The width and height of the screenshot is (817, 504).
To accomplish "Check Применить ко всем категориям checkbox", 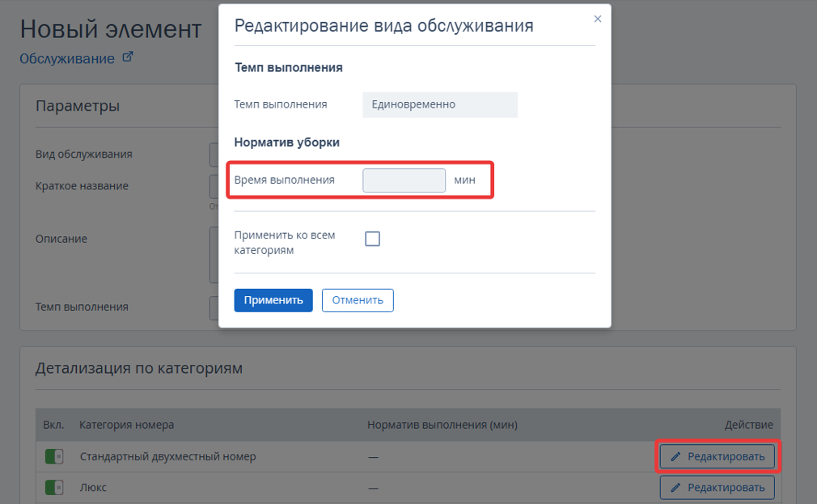I will (373, 239).
